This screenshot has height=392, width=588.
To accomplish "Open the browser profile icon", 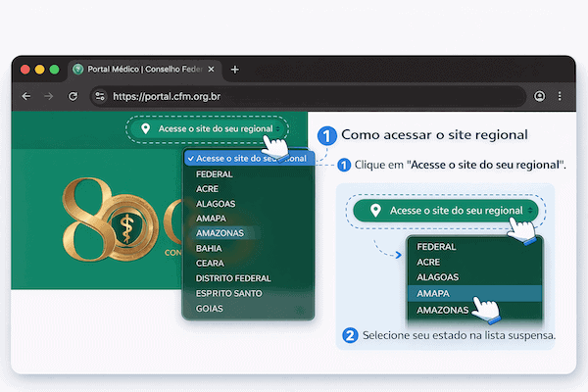I will (539, 96).
